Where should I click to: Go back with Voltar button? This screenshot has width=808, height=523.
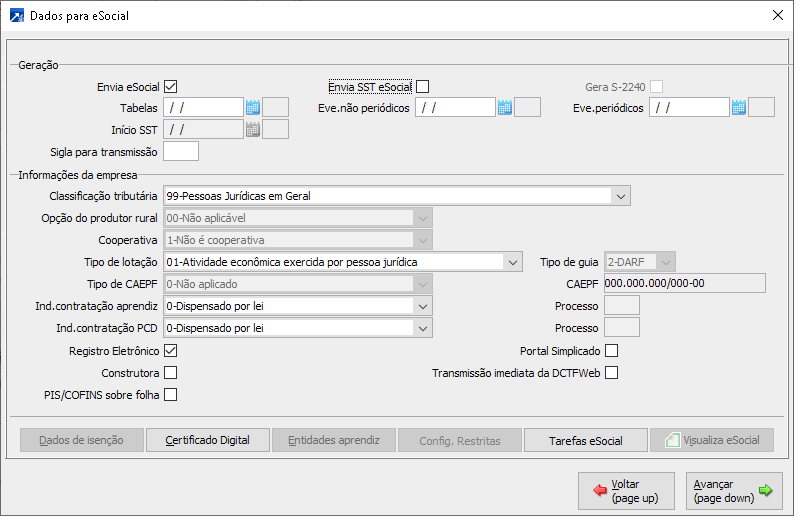[626, 491]
